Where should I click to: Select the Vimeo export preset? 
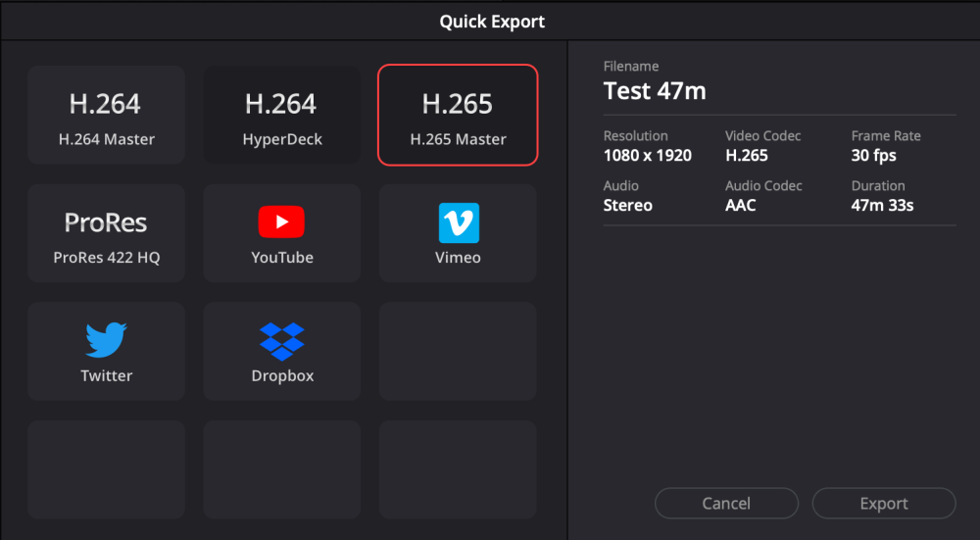[x=458, y=233]
